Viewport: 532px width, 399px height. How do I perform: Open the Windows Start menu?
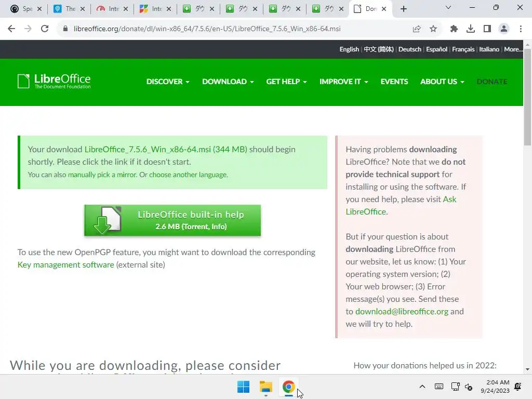pyautogui.click(x=243, y=387)
